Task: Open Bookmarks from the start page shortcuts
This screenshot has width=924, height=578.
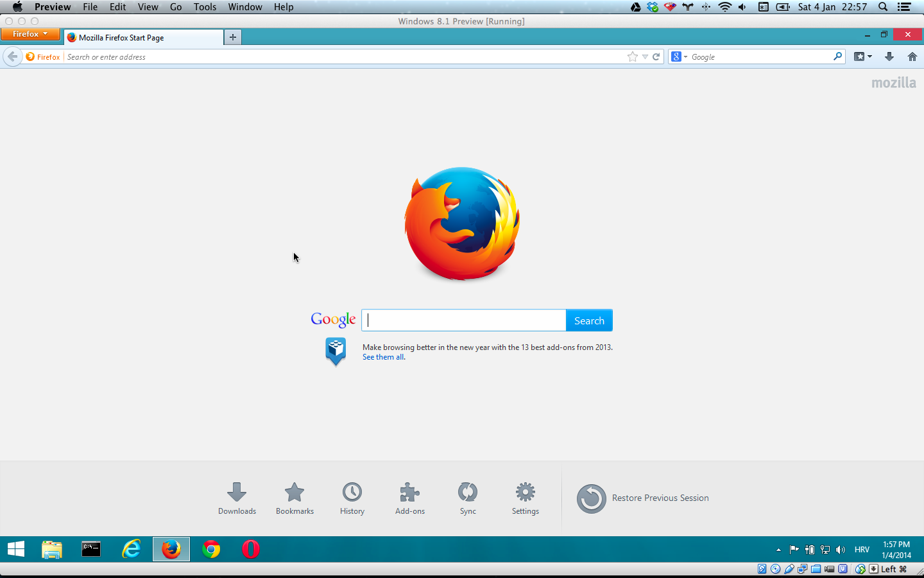Action: click(x=295, y=498)
